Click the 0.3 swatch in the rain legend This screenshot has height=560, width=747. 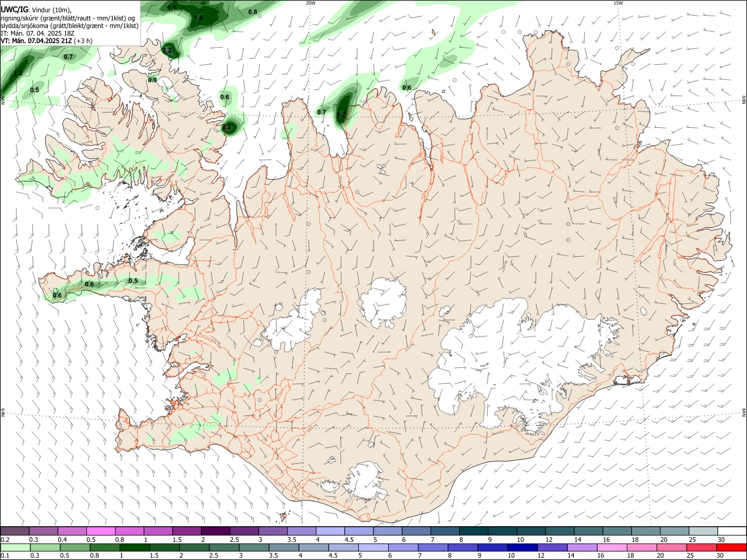pyautogui.click(x=44, y=548)
